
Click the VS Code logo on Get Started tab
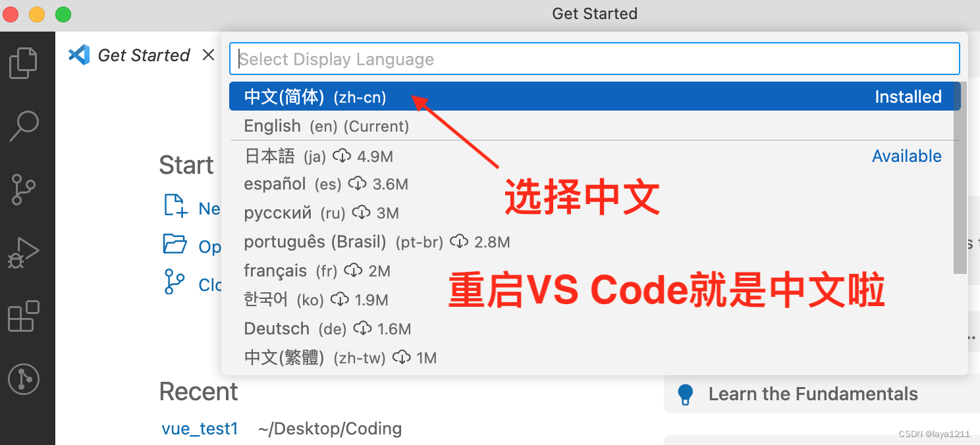pos(79,55)
